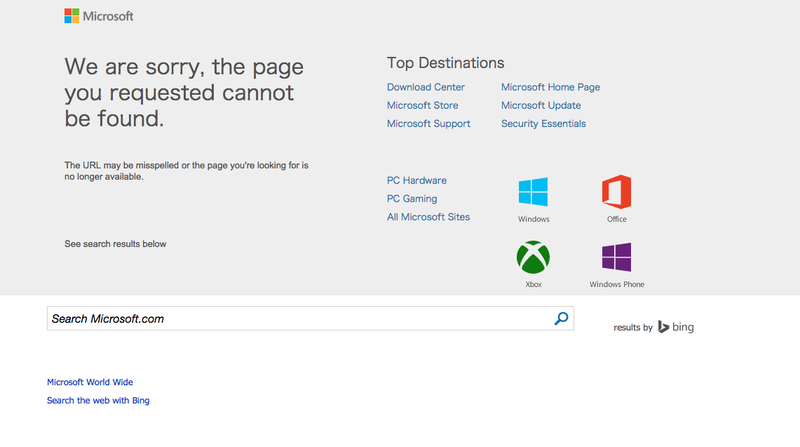The width and height of the screenshot is (800, 447).
Task: Go to Microsoft Store link
Action: [x=422, y=106]
